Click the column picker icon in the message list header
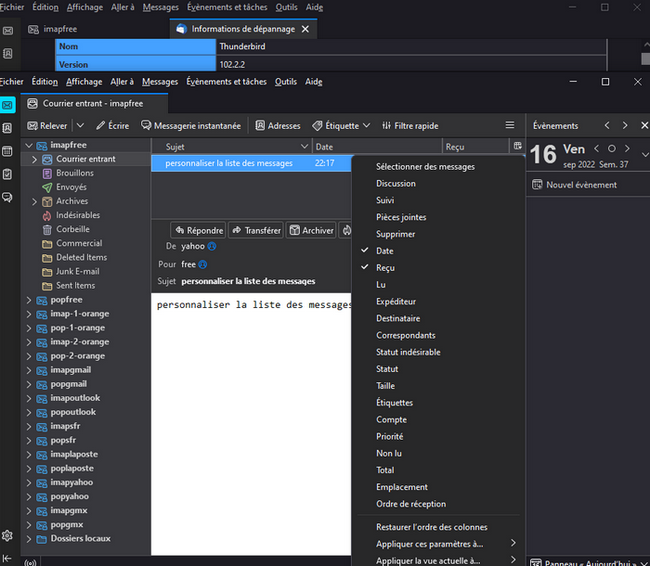This screenshot has width=650, height=566. pos(517,147)
